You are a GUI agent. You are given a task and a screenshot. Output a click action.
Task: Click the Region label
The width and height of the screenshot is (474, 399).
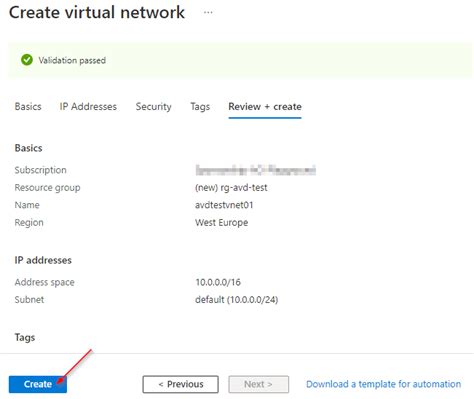pyautogui.click(x=29, y=223)
